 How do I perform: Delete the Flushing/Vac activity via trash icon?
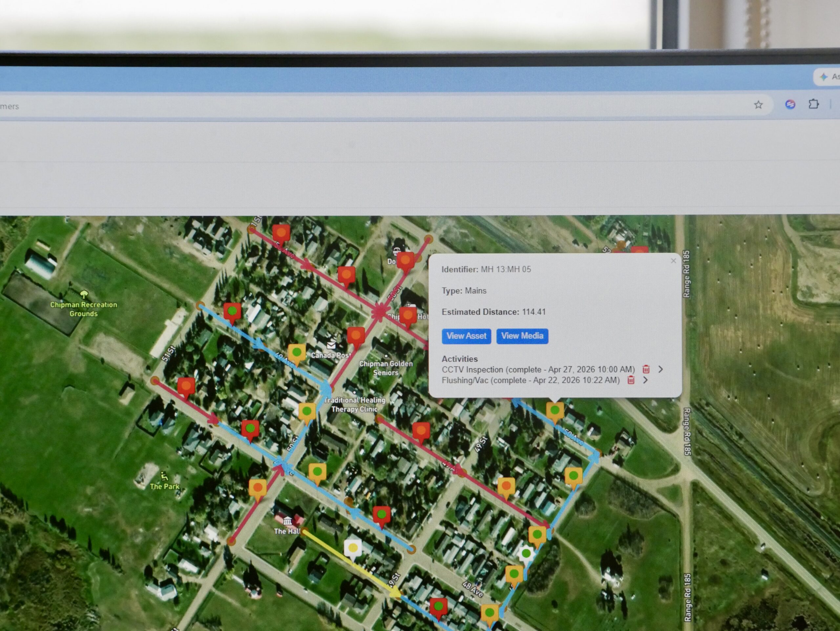[x=631, y=380]
